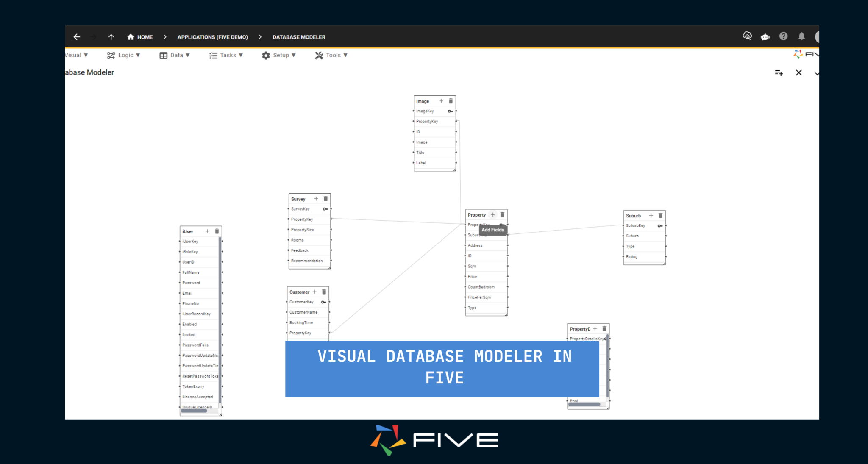Click the key icon beside CustomerKey
Viewport: 868px width, 464px height.
(x=324, y=302)
